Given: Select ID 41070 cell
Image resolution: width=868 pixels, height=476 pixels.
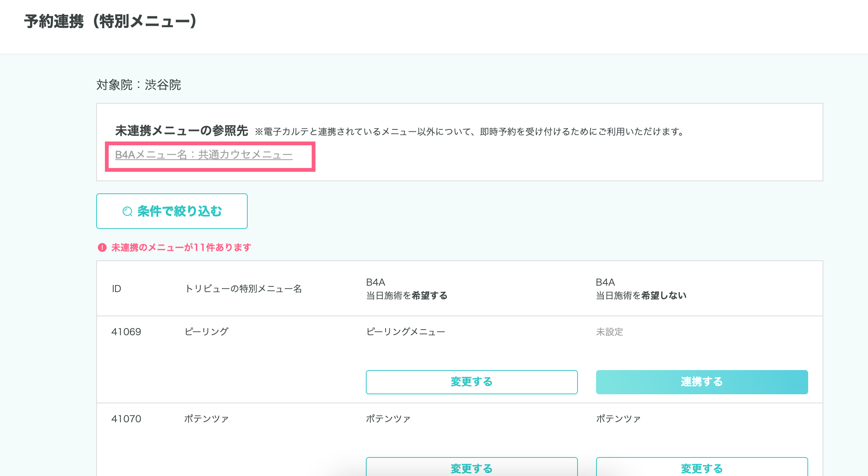Looking at the screenshot, I should 126,419.
